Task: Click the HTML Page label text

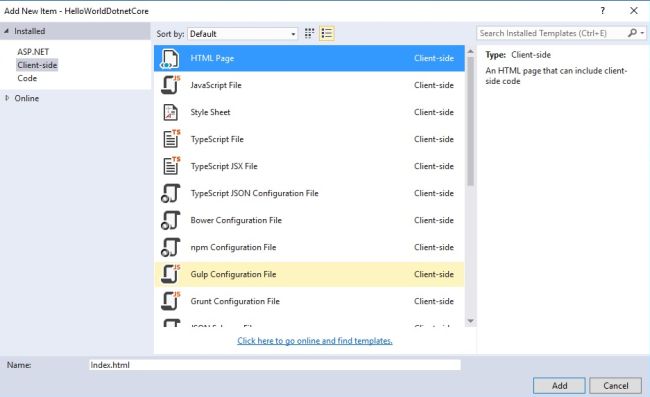Action: click(212, 58)
